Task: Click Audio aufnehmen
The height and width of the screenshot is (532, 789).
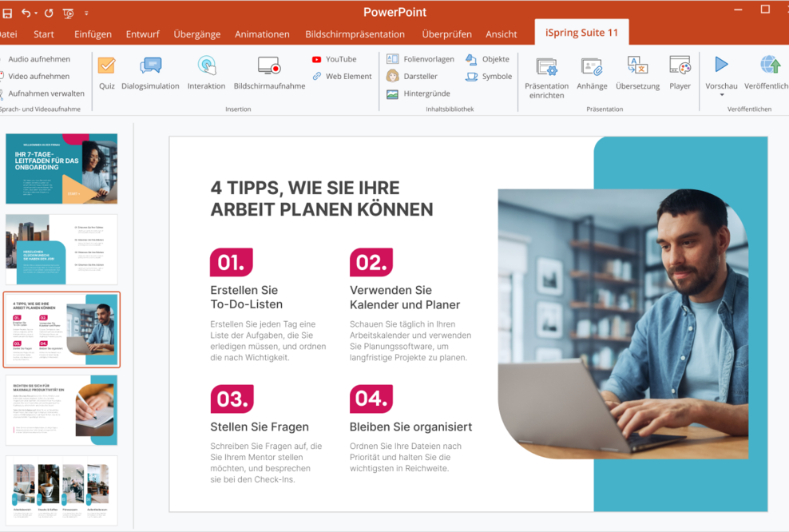Action: tap(38, 58)
